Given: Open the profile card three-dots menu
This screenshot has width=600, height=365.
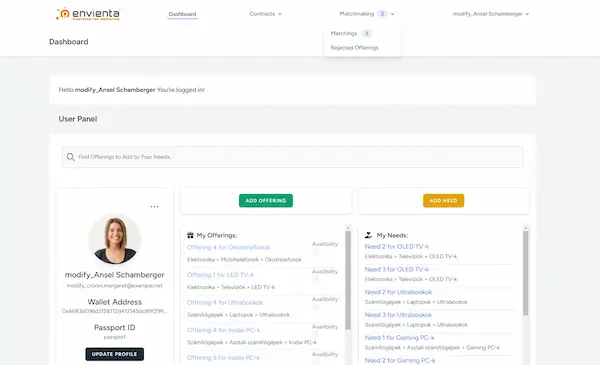Looking at the screenshot, I should [x=154, y=207].
